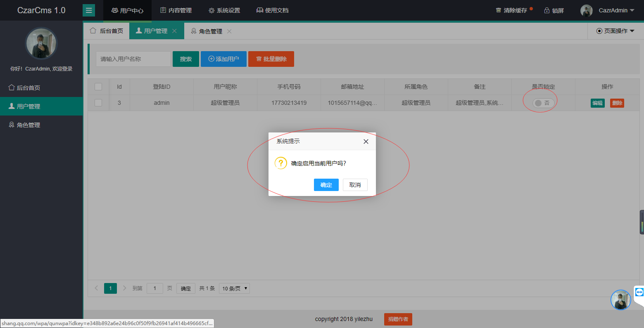Image resolution: width=644 pixels, height=328 pixels.
Task: Close the 角色管理 tab with its X
Action: pyautogui.click(x=229, y=31)
